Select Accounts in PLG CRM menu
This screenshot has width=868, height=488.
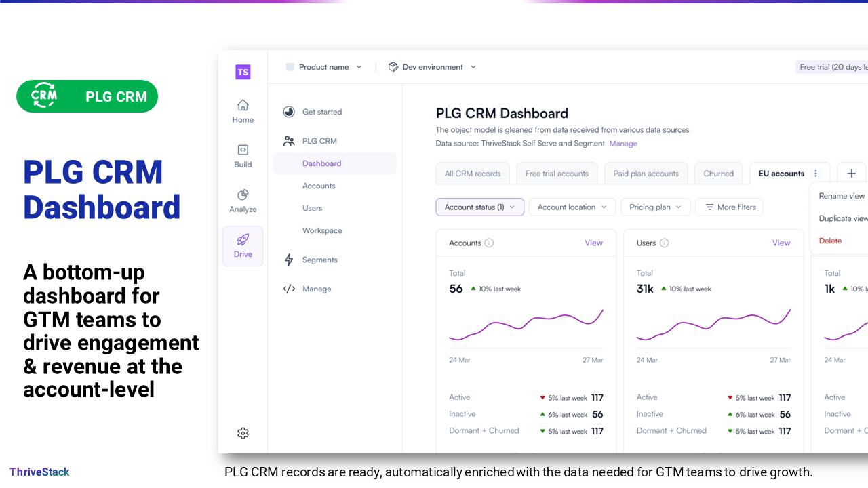click(319, 186)
